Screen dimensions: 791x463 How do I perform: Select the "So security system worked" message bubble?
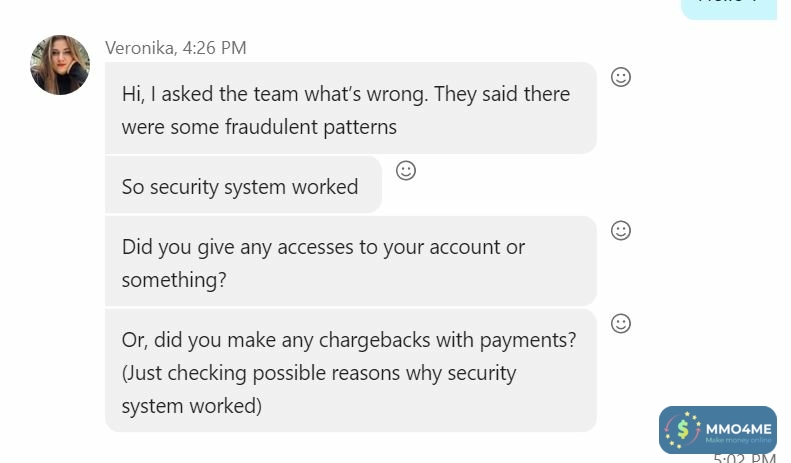click(240, 187)
